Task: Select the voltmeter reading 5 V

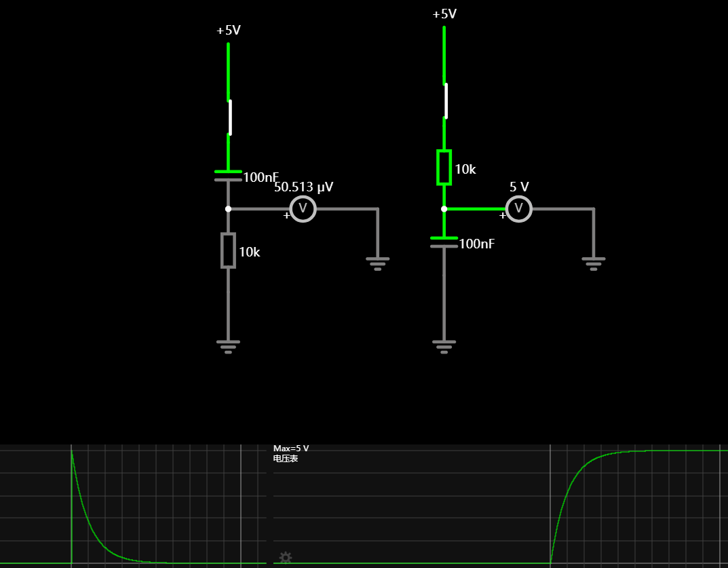Action: pyautogui.click(x=518, y=208)
